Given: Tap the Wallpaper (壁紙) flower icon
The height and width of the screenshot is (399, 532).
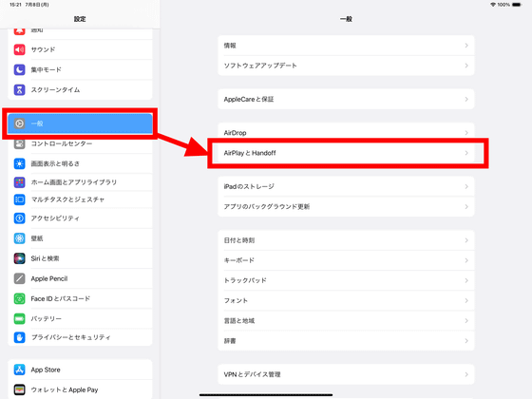Looking at the screenshot, I should pos(19,238).
